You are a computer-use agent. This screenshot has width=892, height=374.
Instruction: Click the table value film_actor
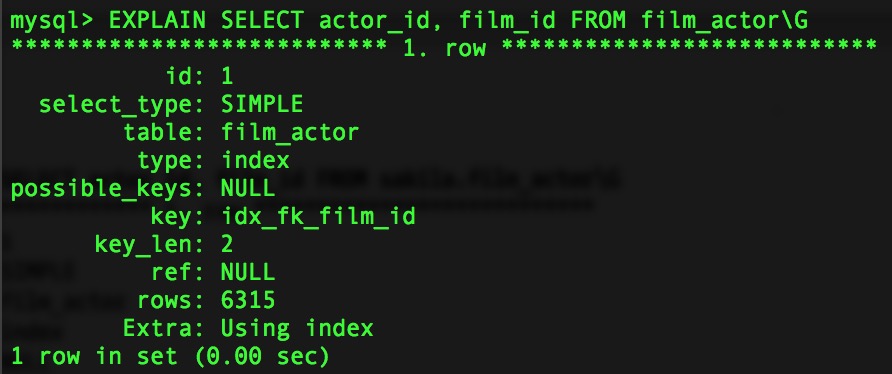click(x=290, y=133)
